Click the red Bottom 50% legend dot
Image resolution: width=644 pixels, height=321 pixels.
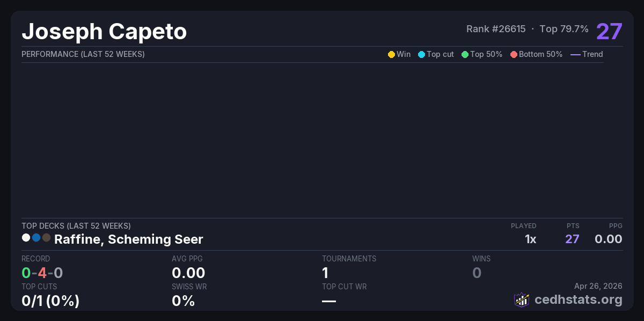point(514,54)
